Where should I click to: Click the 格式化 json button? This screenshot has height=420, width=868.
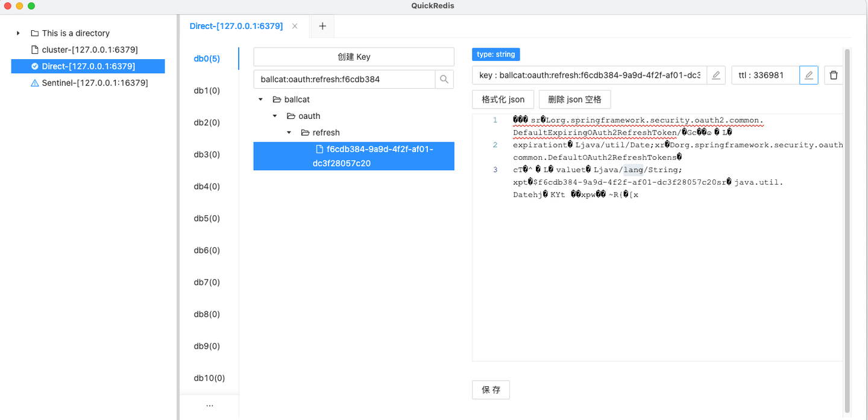503,99
